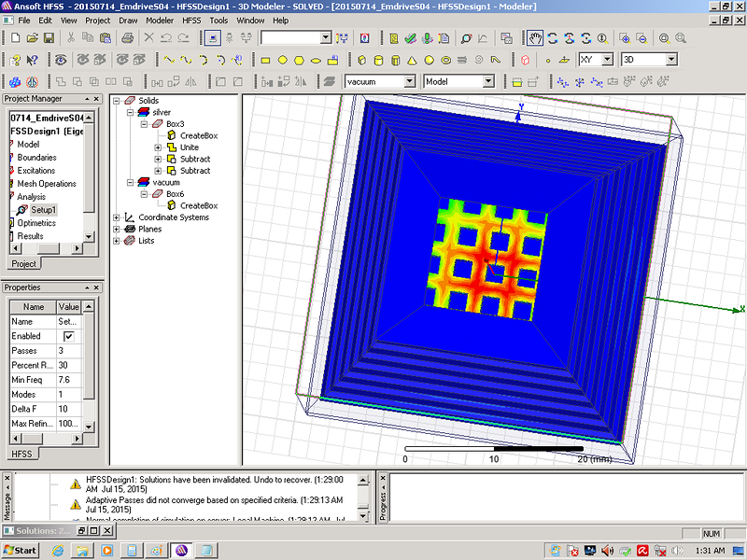The image size is (747, 560).
Task: Select the Pan hand tool
Action: point(535,38)
